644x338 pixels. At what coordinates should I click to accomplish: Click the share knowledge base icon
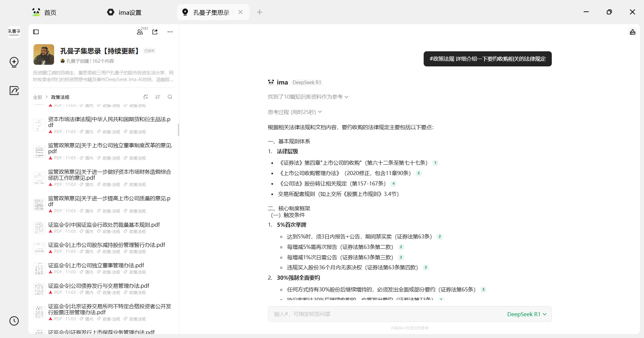(x=155, y=32)
